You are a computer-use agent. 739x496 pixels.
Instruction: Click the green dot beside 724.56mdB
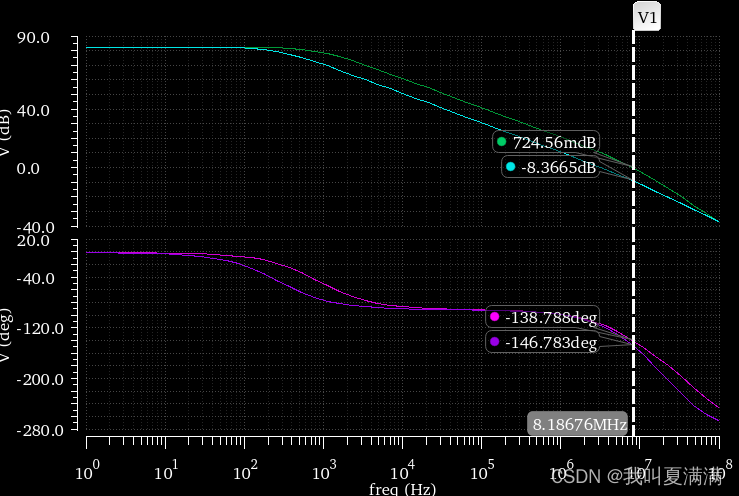click(x=502, y=142)
